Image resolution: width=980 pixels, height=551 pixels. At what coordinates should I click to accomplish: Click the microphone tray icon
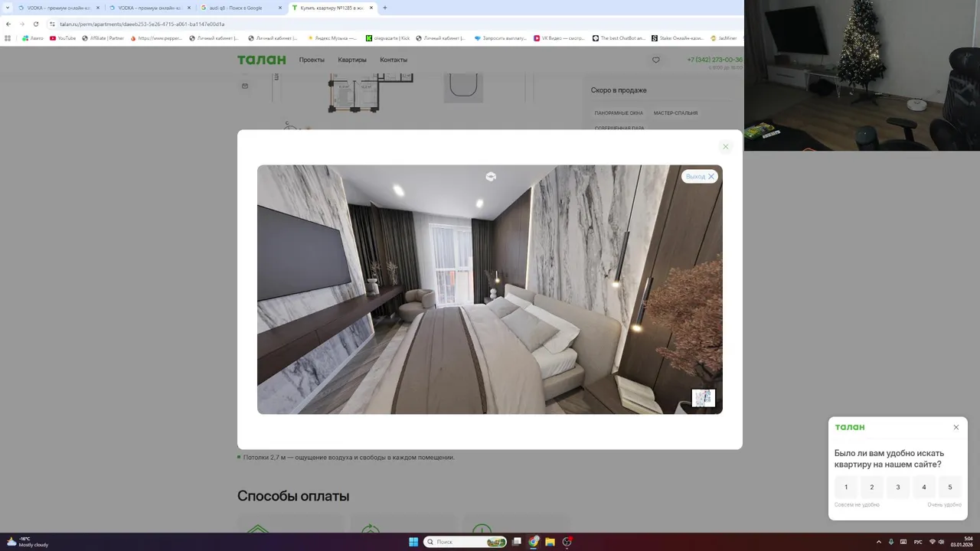pyautogui.click(x=891, y=542)
